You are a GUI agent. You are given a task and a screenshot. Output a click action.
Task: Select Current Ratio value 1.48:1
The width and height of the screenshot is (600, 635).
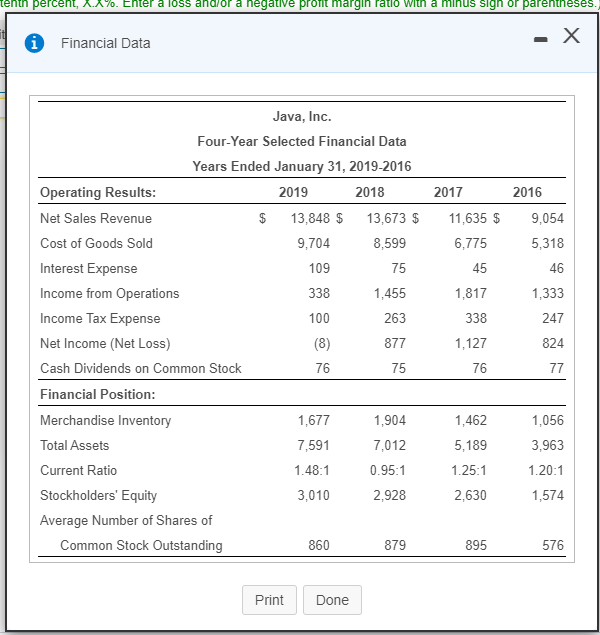tap(312, 471)
